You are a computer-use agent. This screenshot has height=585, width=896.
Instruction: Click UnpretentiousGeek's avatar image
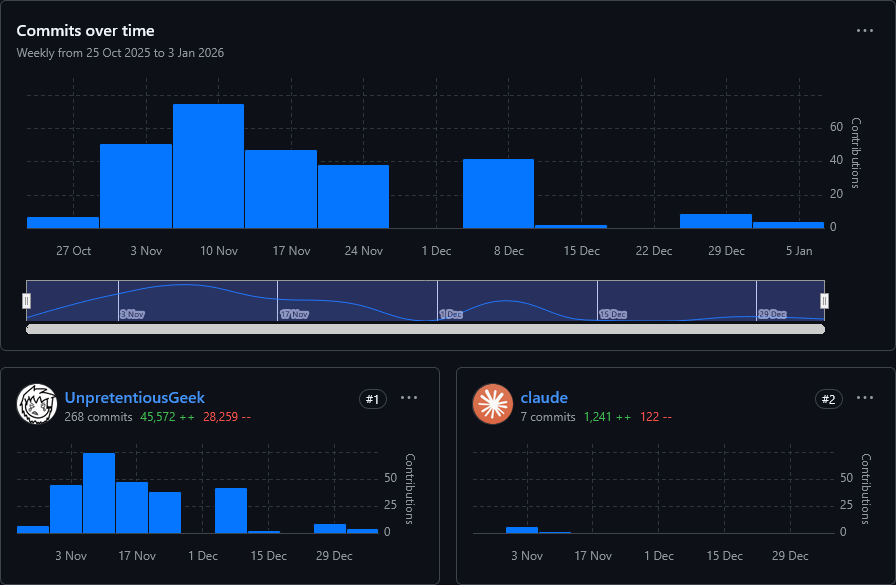point(36,404)
